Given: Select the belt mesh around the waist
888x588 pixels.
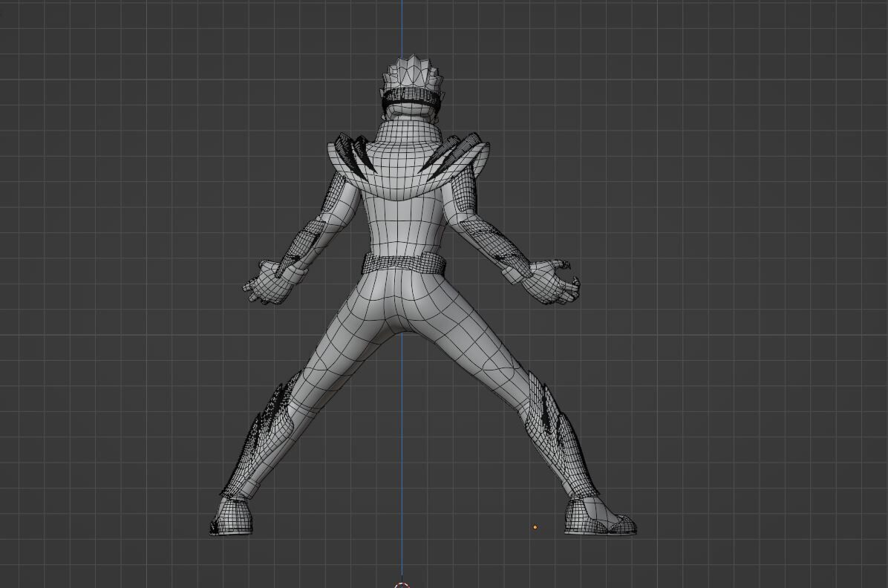Looking at the screenshot, I should 404,264.
